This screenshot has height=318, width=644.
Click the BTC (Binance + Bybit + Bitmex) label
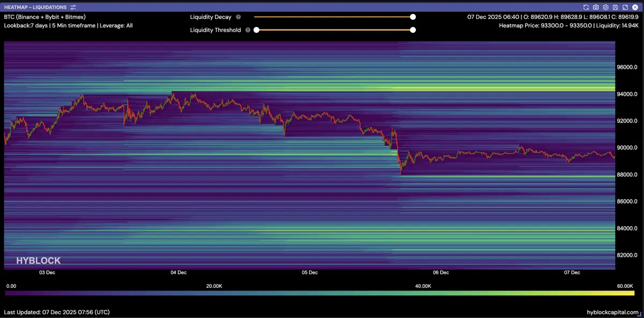(45, 17)
